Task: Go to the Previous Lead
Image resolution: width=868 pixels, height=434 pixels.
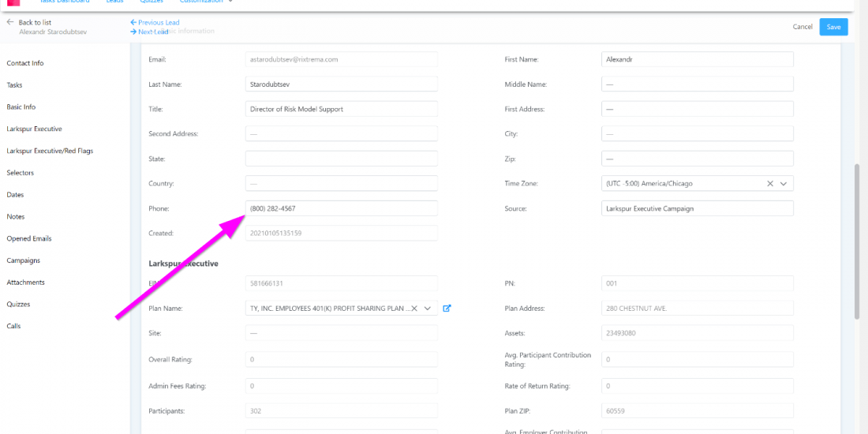Action: click(x=155, y=23)
